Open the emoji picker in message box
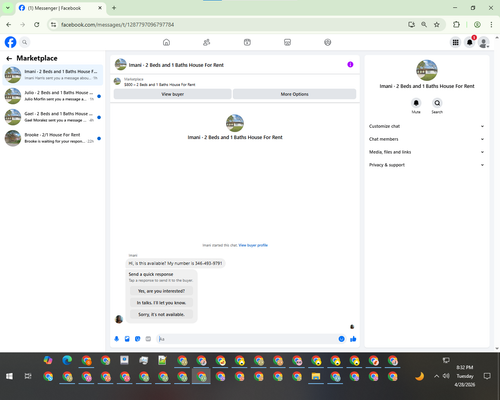Screen dimensions: 500x400 (x=341, y=339)
